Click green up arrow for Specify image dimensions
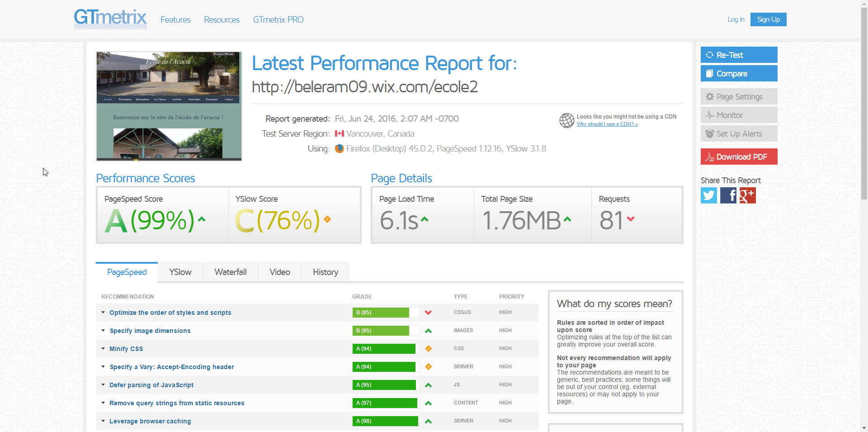 (429, 331)
